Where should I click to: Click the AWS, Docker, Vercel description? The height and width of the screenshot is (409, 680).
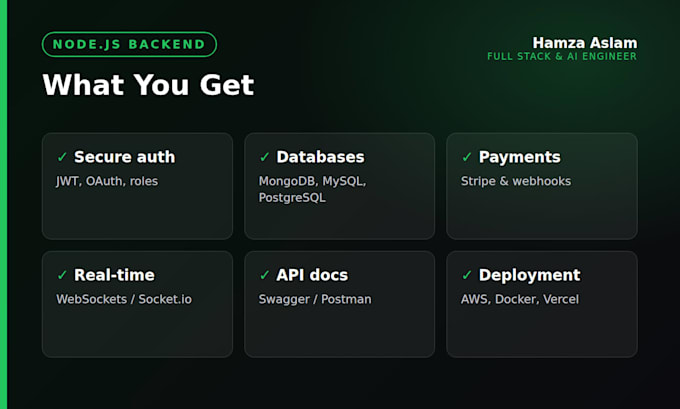pos(520,299)
